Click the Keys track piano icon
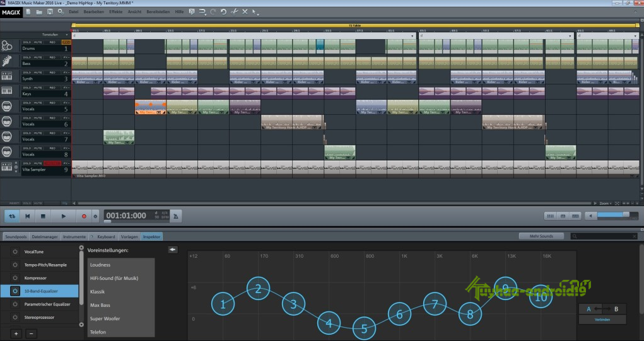The height and width of the screenshot is (341, 644). click(6, 91)
